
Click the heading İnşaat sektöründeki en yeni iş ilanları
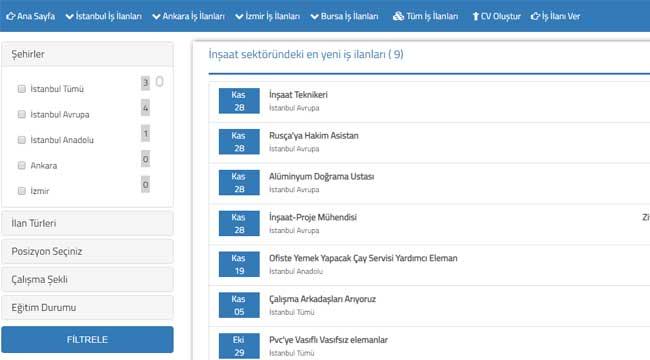[306, 54]
